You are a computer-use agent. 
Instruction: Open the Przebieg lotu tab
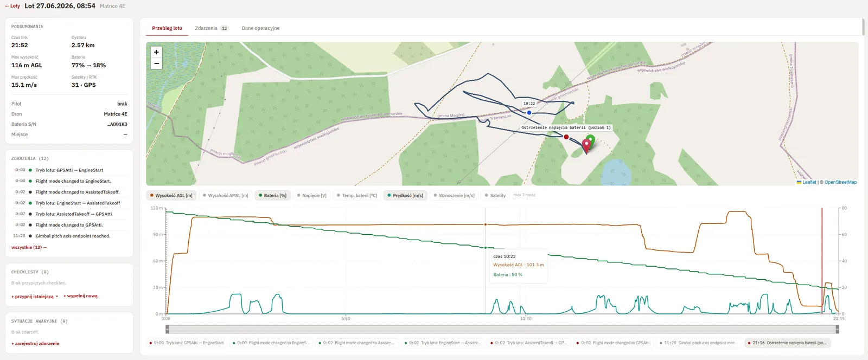coord(167,28)
